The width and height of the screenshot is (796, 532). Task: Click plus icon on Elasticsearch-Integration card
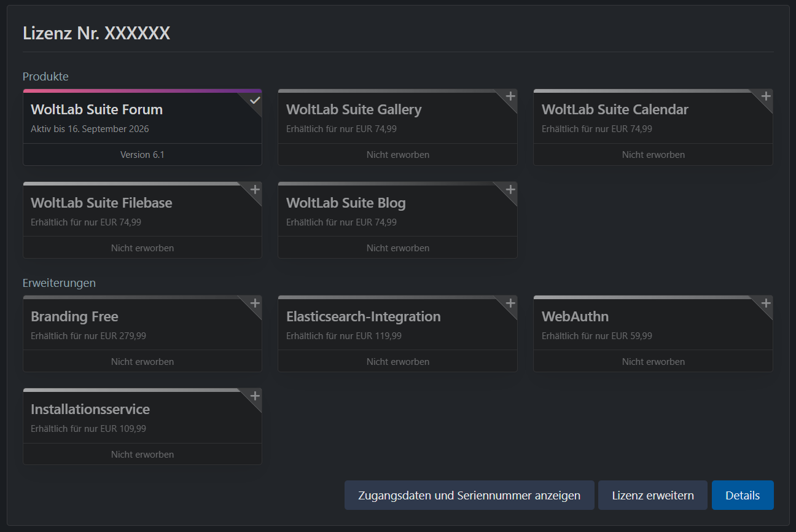click(x=510, y=303)
